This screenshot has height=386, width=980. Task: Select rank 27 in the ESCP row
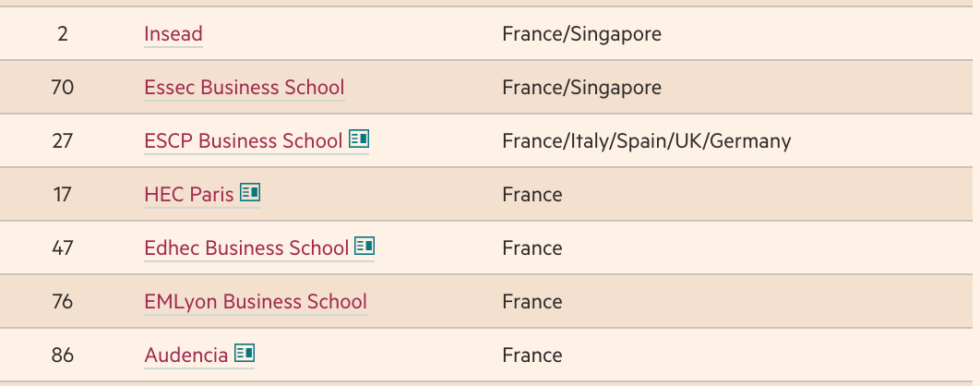[62, 141]
